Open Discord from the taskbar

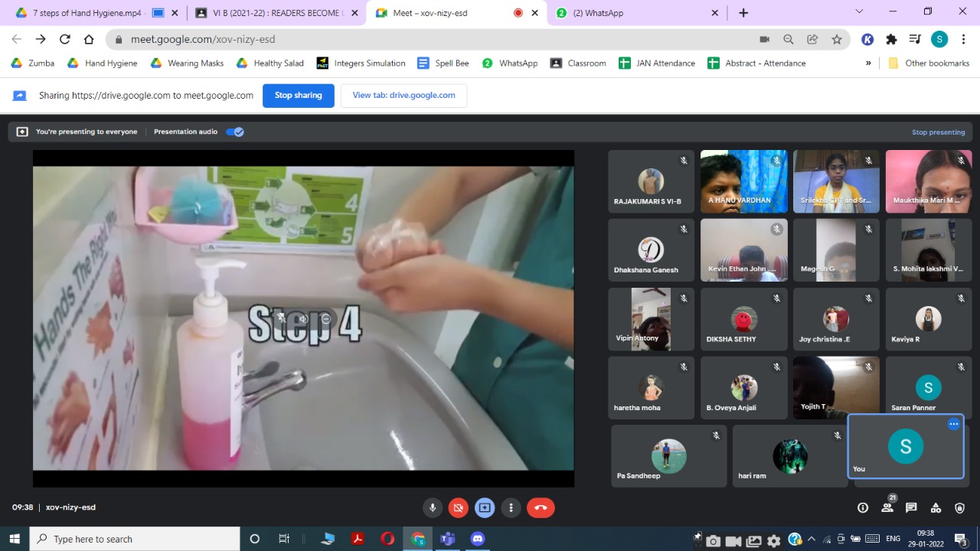pos(479,539)
